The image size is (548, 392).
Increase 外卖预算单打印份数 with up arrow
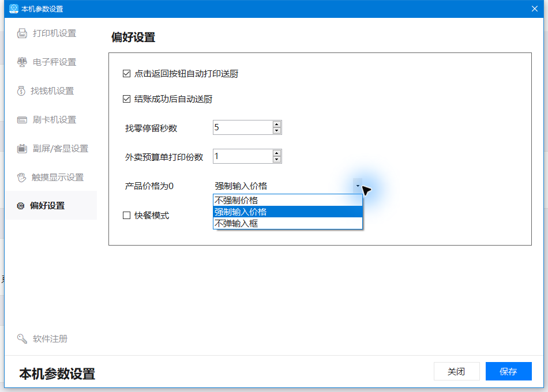(277, 153)
